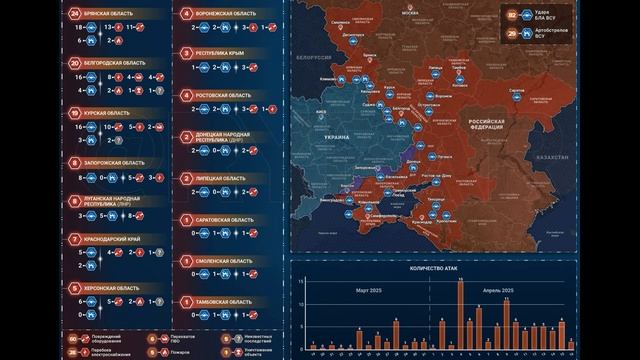Select the Перехватов ПВО legend icon
This screenshot has width=640, height=360.
[164, 339]
